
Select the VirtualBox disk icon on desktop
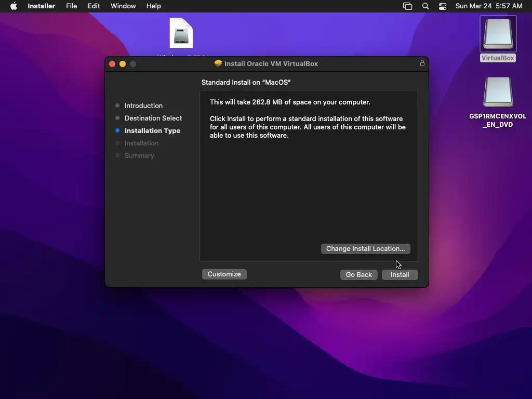click(x=498, y=34)
